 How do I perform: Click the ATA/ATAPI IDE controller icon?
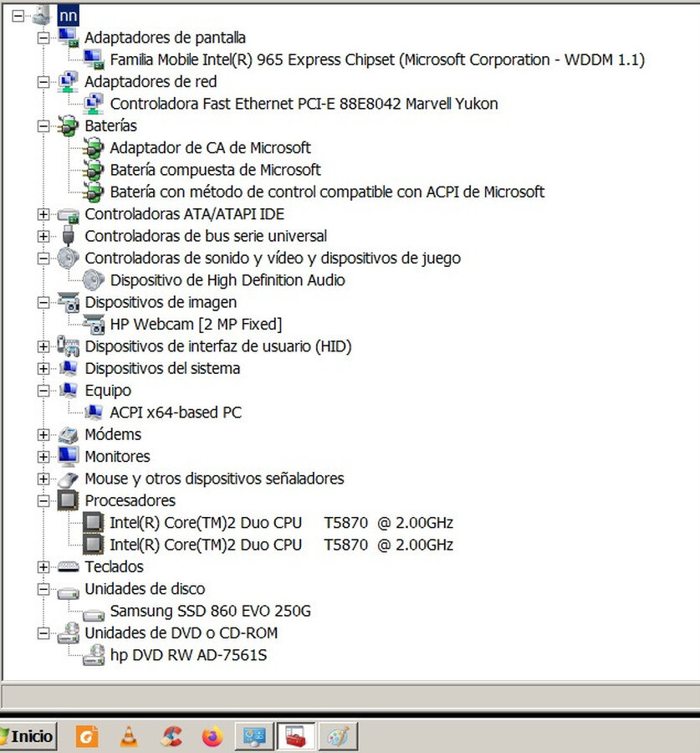69,215
